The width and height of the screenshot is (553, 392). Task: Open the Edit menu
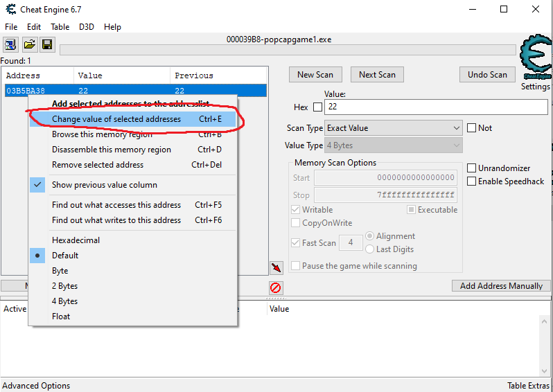(34, 27)
